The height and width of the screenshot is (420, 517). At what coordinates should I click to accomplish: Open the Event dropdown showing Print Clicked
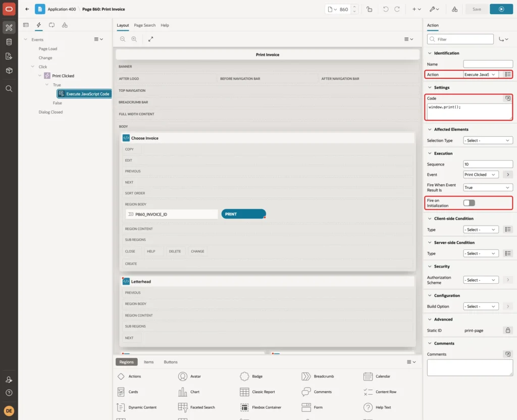[481, 175]
